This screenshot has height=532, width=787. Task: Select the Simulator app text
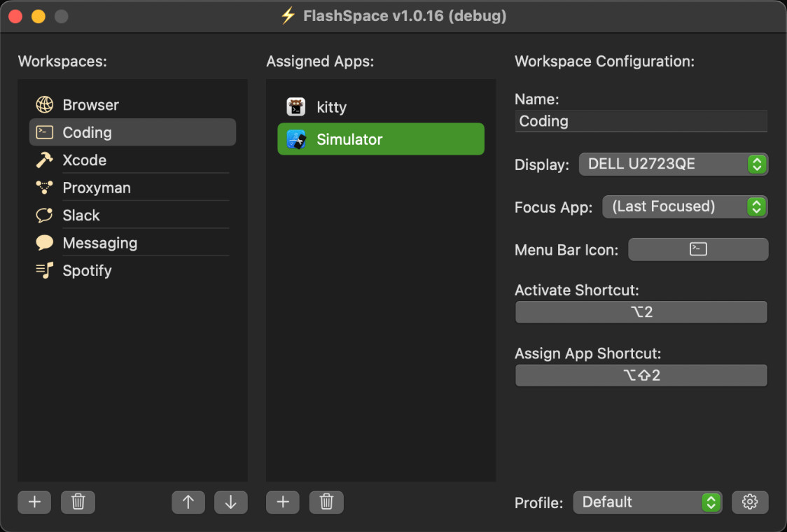(x=349, y=139)
